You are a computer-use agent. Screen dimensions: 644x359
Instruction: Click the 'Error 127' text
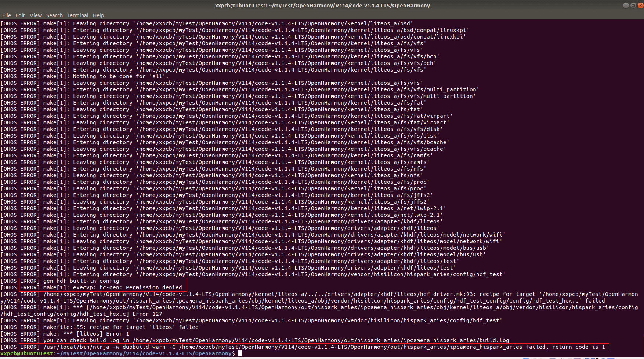(147, 314)
